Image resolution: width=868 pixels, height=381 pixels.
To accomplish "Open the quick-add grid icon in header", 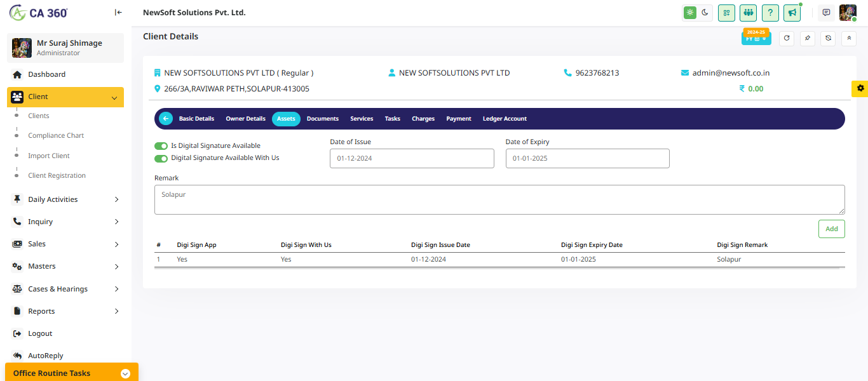I will click(x=727, y=13).
